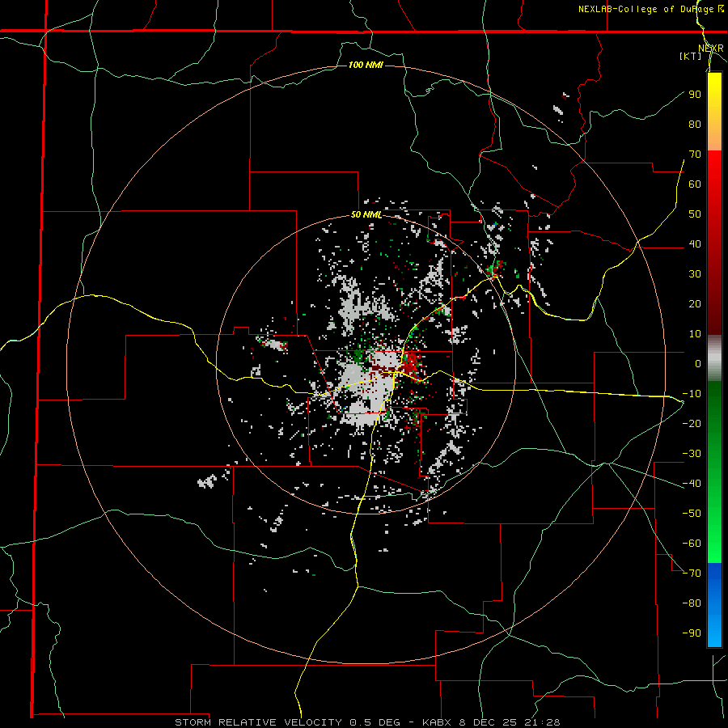Click the -20 value on velocity scale
The width and height of the screenshot is (728, 728).
pos(692,423)
